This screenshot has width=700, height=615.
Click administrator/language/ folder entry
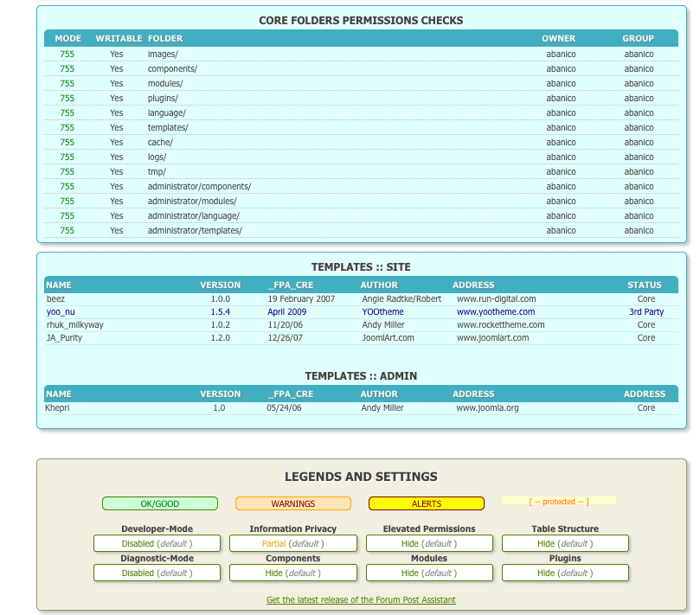194,215
